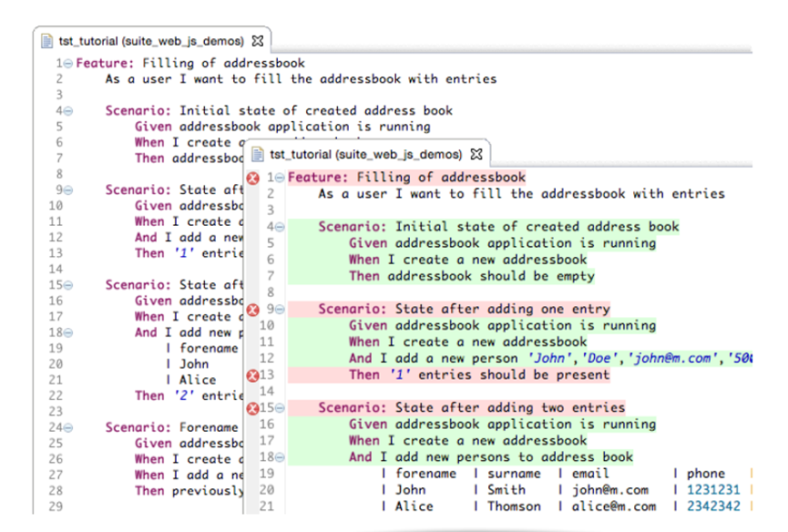
Task: Click the 'As a user I want to fill' line in the back editor
Action: click(301, 79)
